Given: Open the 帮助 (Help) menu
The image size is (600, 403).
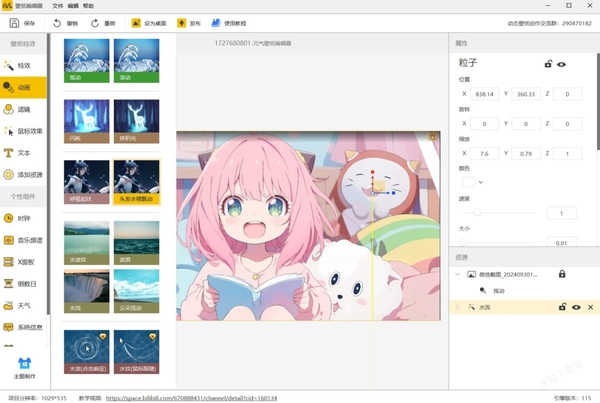Looking at the screenshot, I should pos(88,6).
